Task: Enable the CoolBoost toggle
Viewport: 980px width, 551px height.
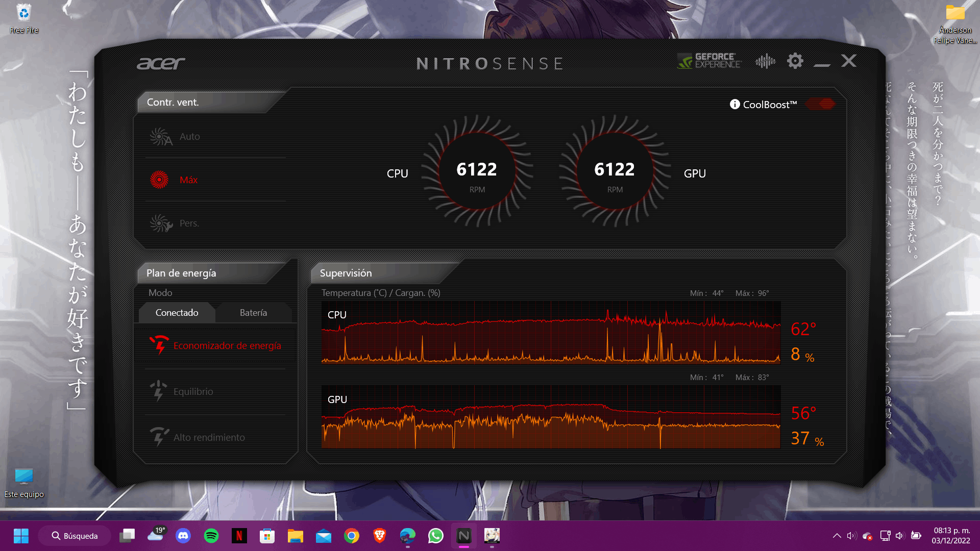Action: coord(819,104)
